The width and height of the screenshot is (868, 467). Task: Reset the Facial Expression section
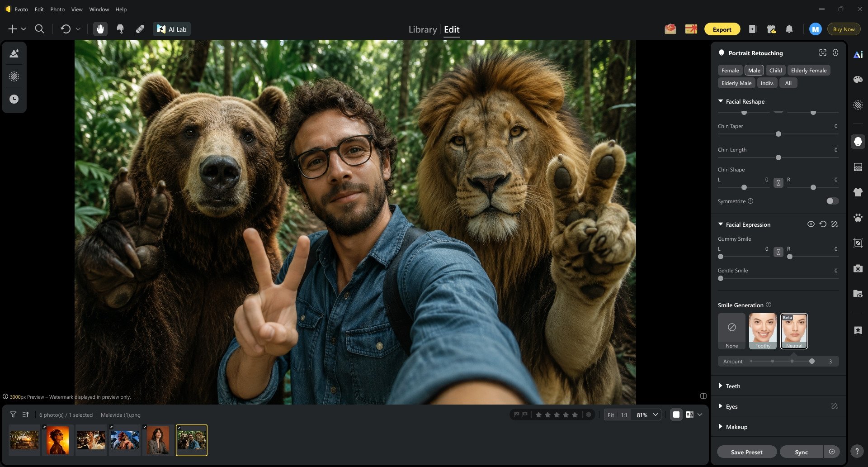click(x=823, y=224)
